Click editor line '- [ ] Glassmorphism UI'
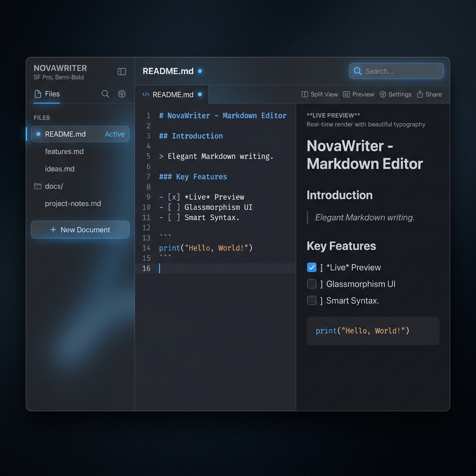Image resolution: width=476 pixels, height=476 pixels. [206, 207]
